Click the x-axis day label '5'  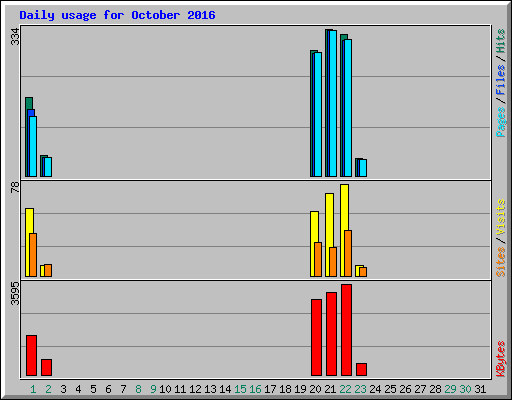pyautogui.click(x=93, y=389)
